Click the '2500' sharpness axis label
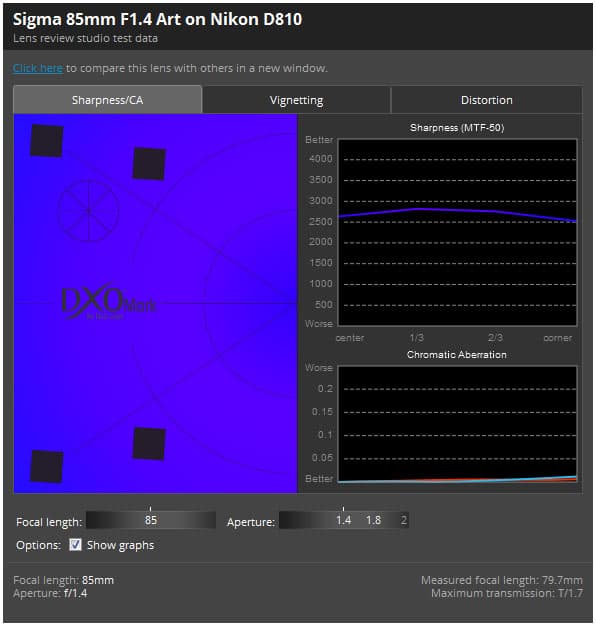 (321, 222)
